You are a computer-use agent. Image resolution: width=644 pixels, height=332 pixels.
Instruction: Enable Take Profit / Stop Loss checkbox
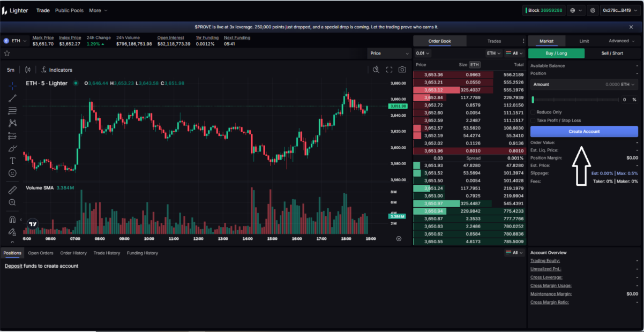coord(533,120)
